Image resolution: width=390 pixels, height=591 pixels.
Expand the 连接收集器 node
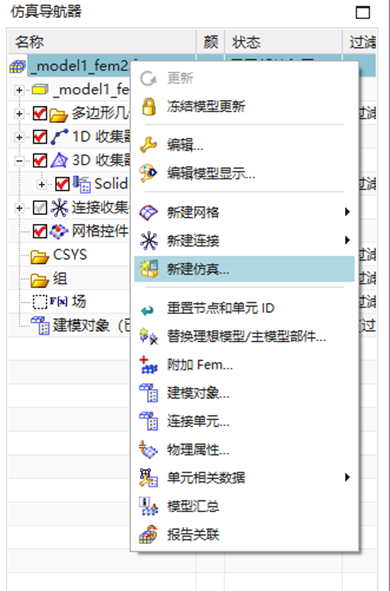pos(19,208)
